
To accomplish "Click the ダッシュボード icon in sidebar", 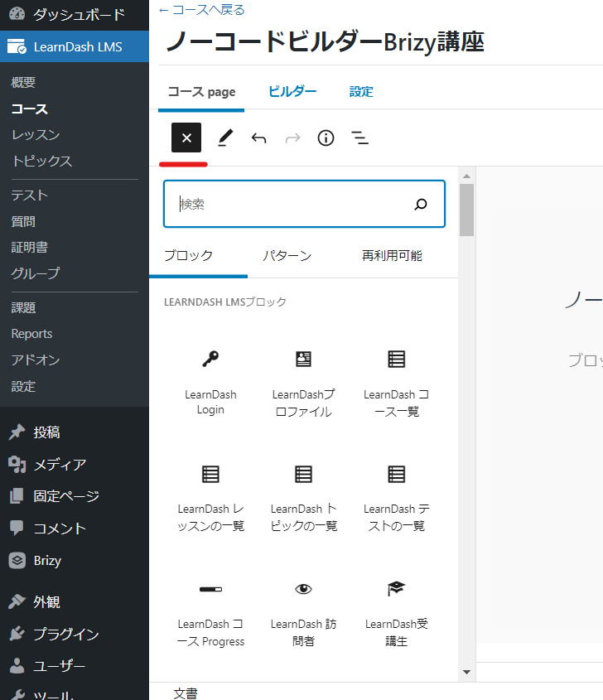I will pos(17,14).
